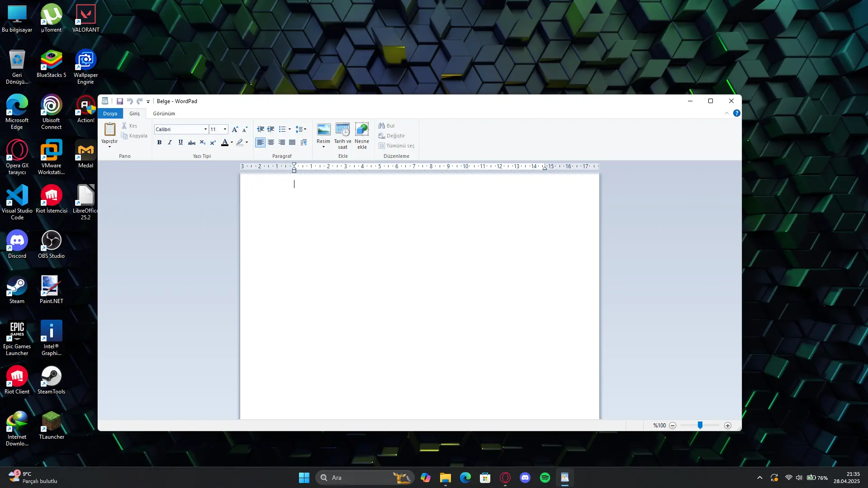868x488 pixels.
Task: Open the Dosya menu tab
Action: pyautogui.click(x=110, y=114)
